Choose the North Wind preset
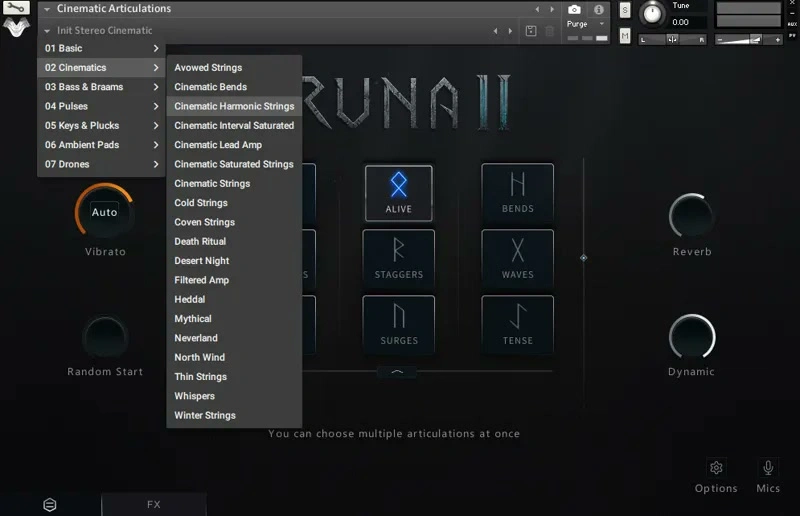The height and width of the screenshot is (516, 800). tap(234, 357)
